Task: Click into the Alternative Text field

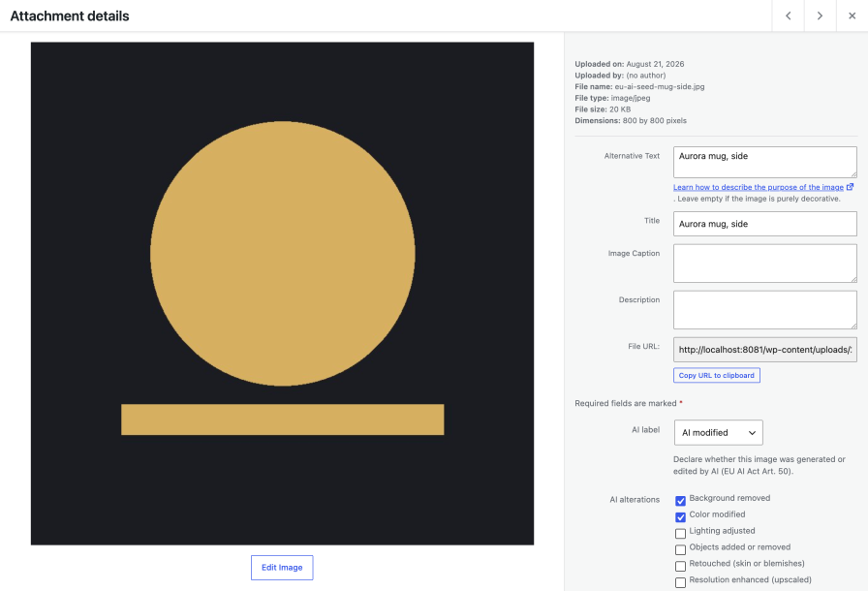Action: pos(765,162)
